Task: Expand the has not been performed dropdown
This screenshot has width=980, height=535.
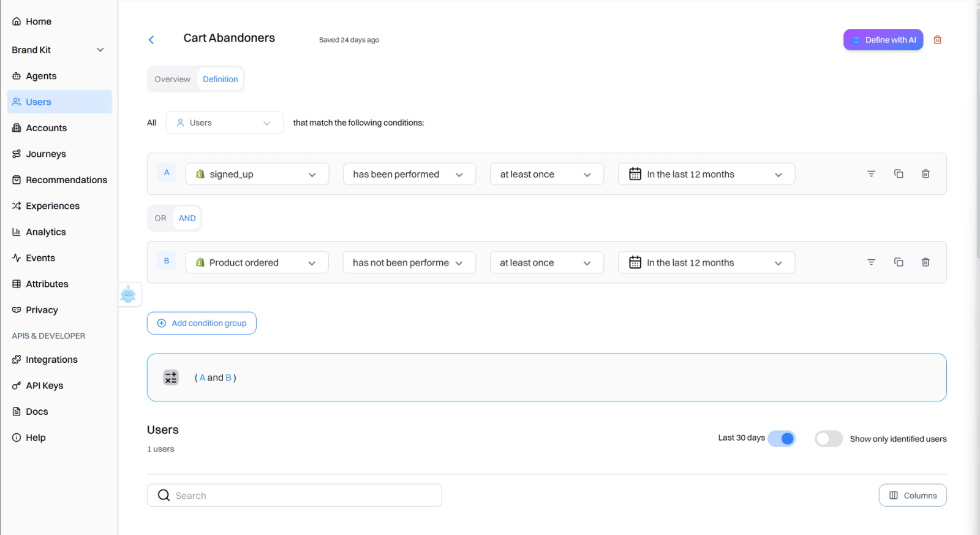Action: point(409,263)
